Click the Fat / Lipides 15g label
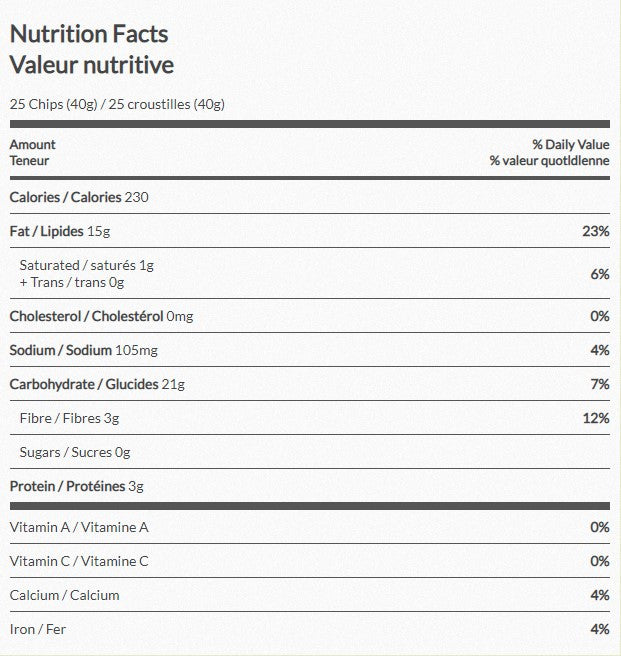 (60, 231)
